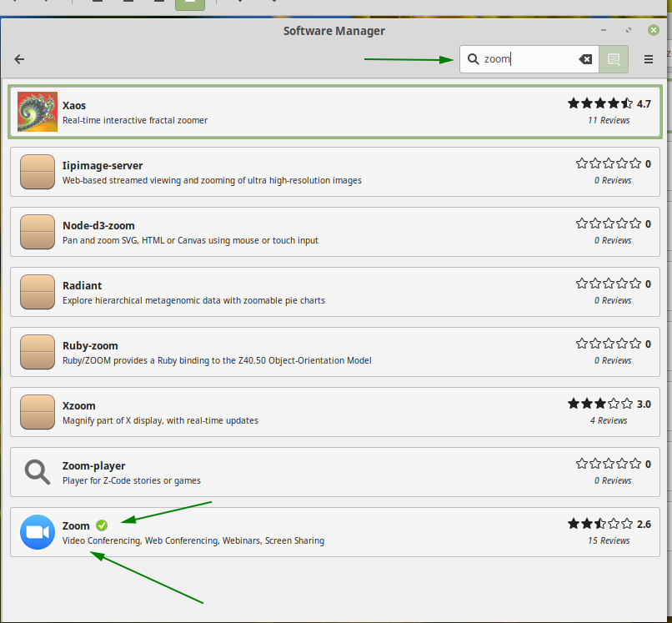The height and width of the screenshot is (623, 672).
Task: Maximize the Software Manager window
Action: 629,31
